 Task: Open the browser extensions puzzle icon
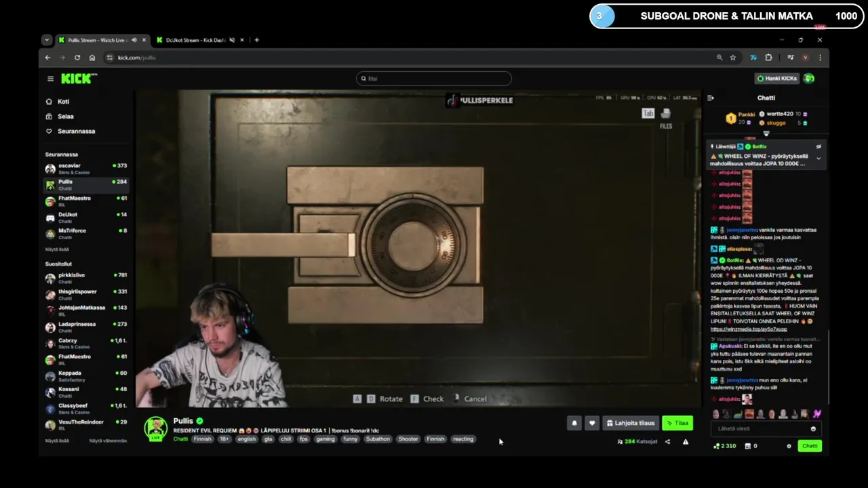point(768,58)
